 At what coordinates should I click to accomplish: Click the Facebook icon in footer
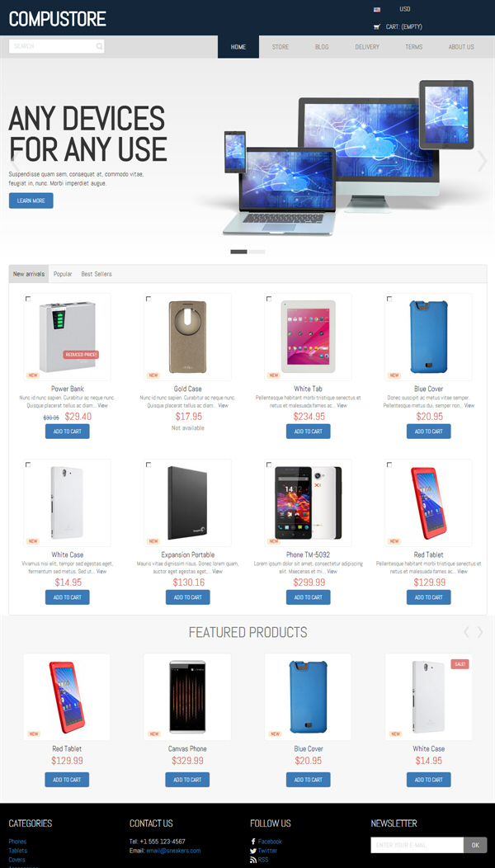tap(253, 842)
